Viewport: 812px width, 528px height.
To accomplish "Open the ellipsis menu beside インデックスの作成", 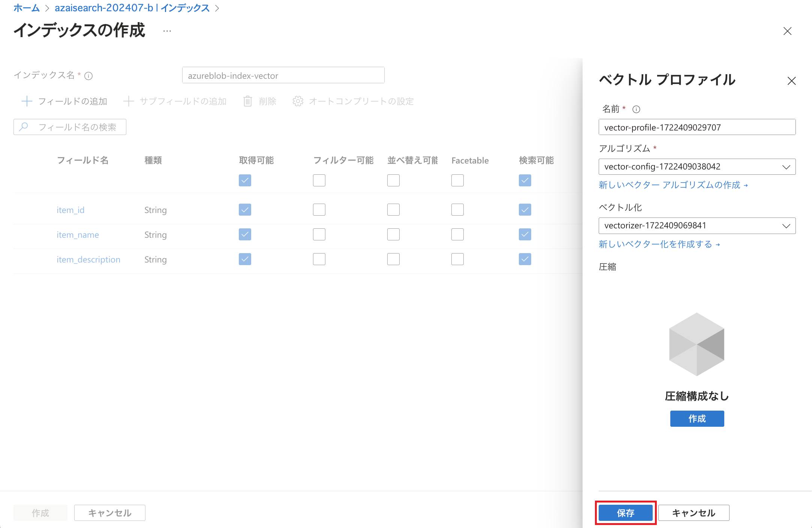I will [167, 31].
